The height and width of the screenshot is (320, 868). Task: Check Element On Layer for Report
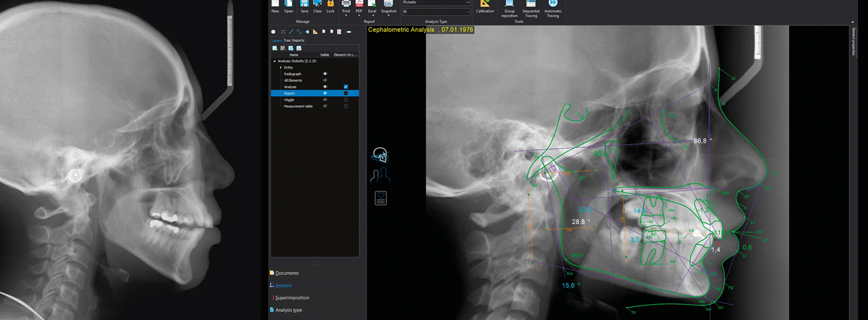click(346, 93)
